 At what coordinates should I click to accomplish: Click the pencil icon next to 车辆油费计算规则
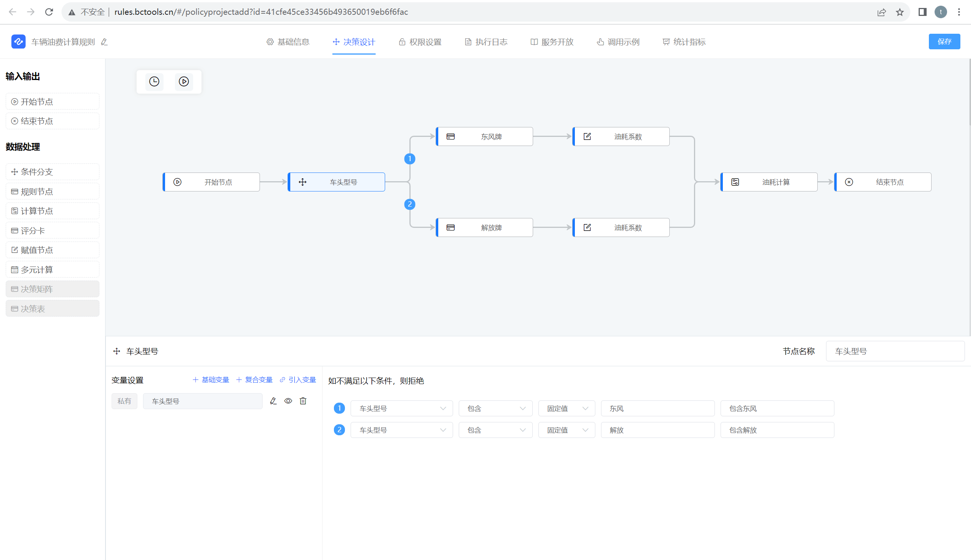104,42
